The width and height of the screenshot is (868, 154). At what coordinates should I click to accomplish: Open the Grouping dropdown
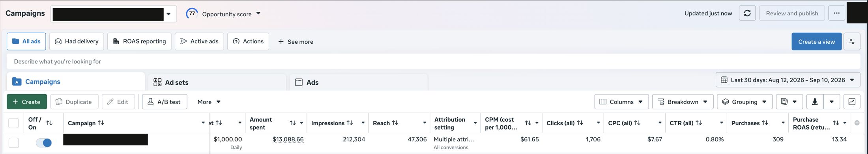pyautogui.click(x=745, y=102)
